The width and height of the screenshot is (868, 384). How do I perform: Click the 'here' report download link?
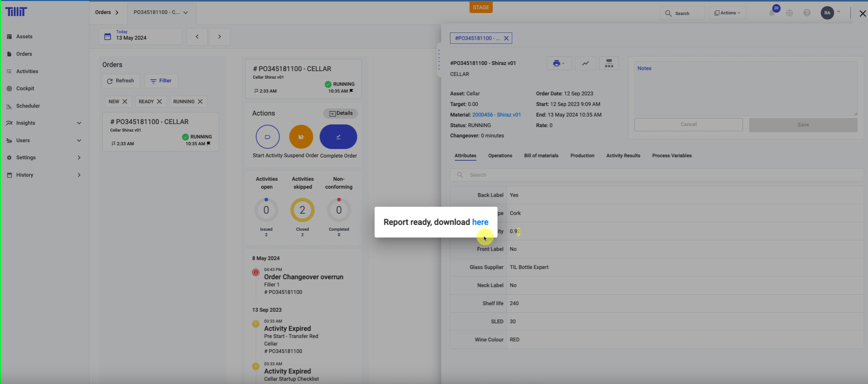click(x=480, y=222)
